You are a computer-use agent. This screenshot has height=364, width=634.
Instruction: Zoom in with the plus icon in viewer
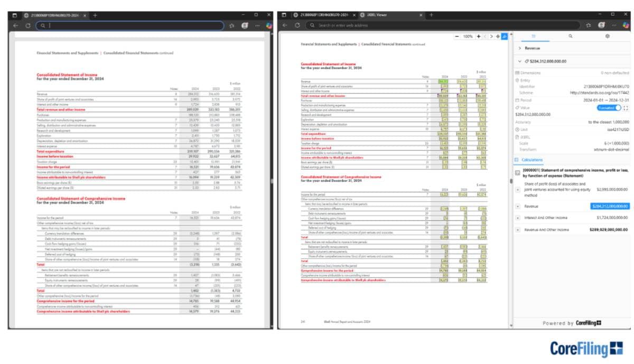tap(479, 36)
